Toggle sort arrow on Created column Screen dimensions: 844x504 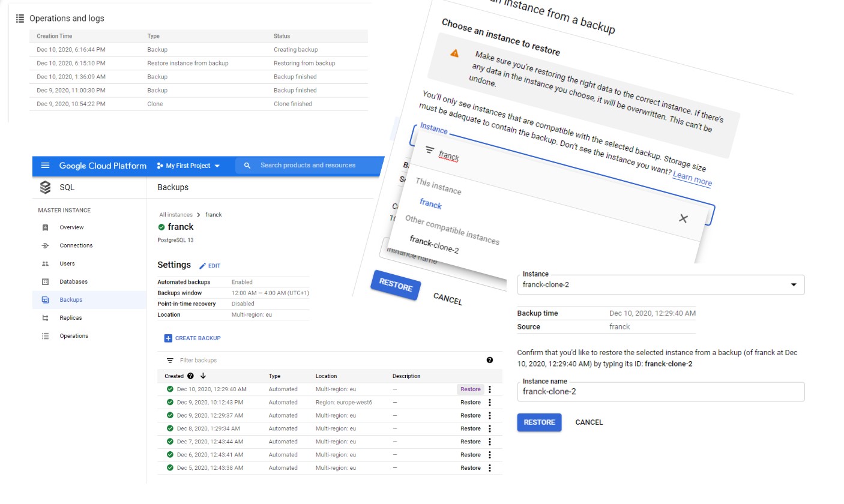tap(203, 376)
